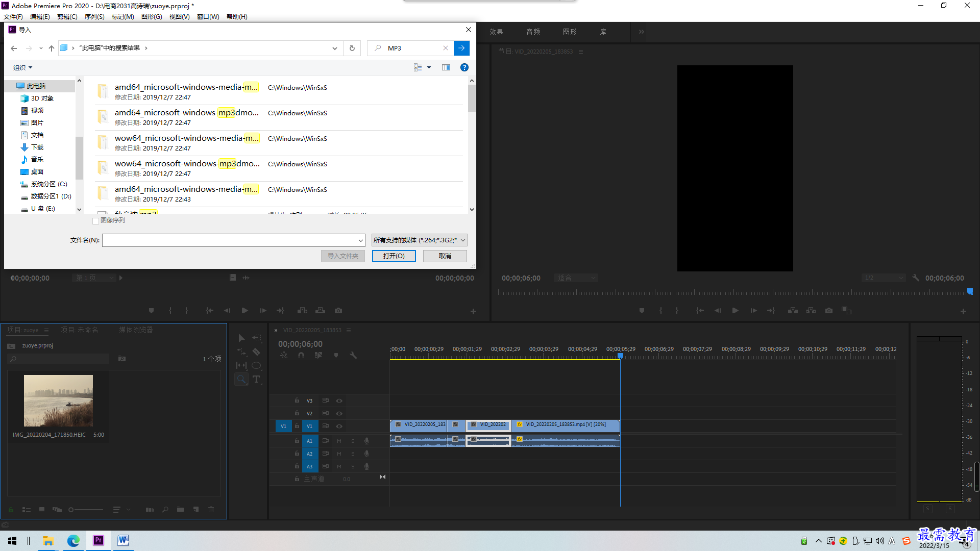
Task: Open timeline display settings wrench
Action: coord(353,355)
